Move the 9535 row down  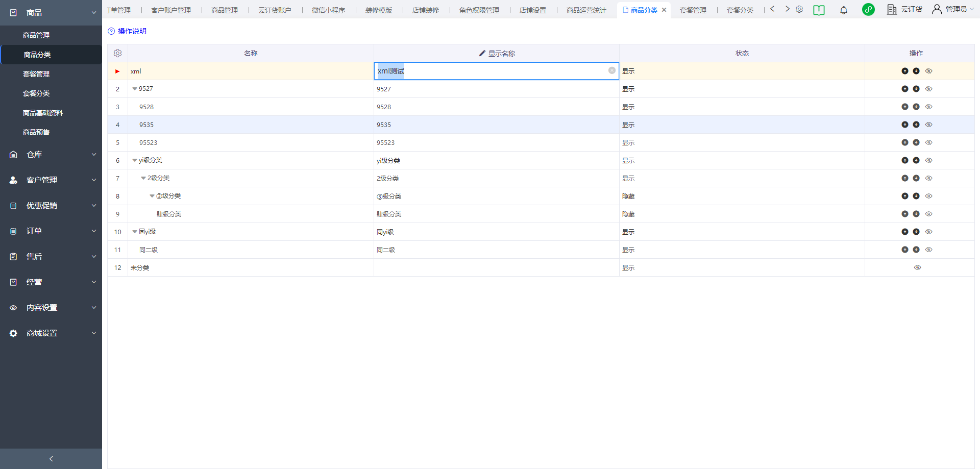(916, 125)
